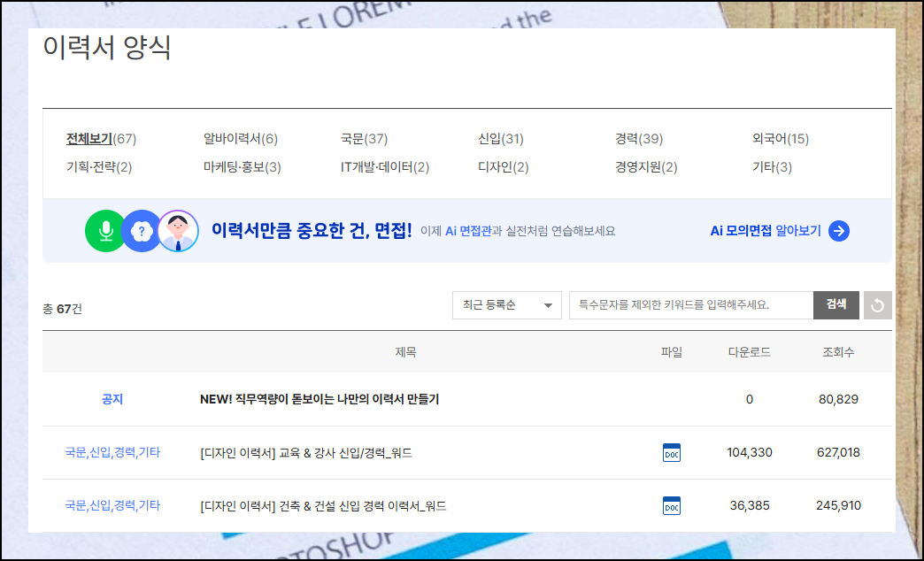This screenshot has width=924, height=561.
Task: Click the green microphone icon in banner
Action: pos(106,231)
